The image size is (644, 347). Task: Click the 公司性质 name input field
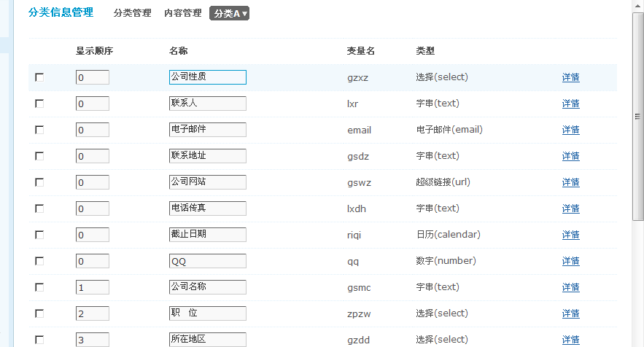pos(207,77)
